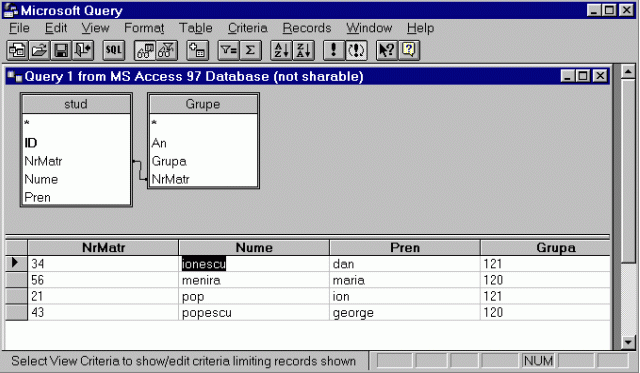640x373 pixels.
Task: Click the Open Query folder icon
Action: (x=39, y=51)
